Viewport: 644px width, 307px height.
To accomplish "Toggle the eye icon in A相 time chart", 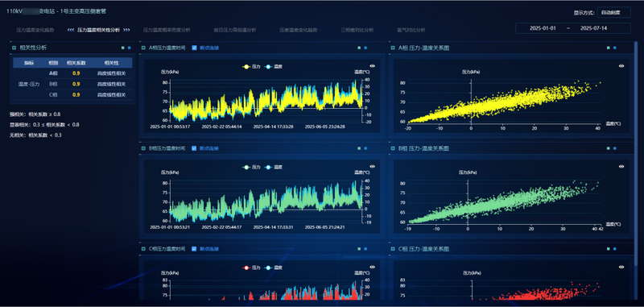I will [372, 66].
